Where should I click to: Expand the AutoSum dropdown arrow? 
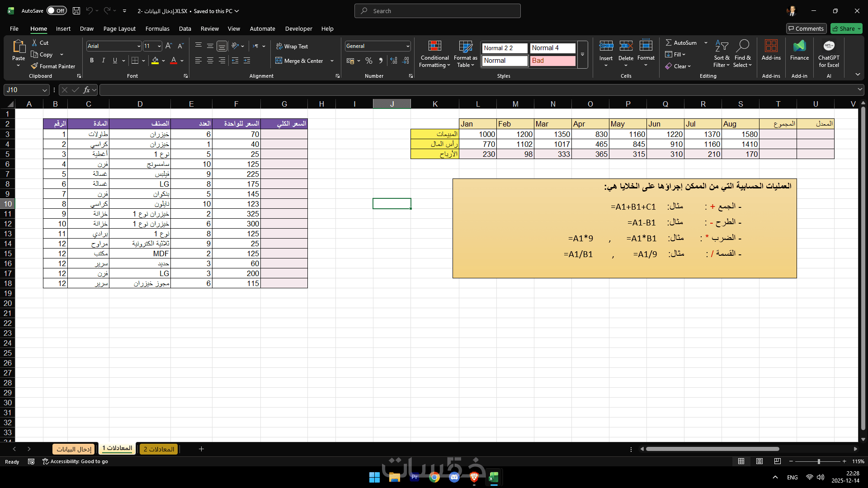click(x=706, y=42)
